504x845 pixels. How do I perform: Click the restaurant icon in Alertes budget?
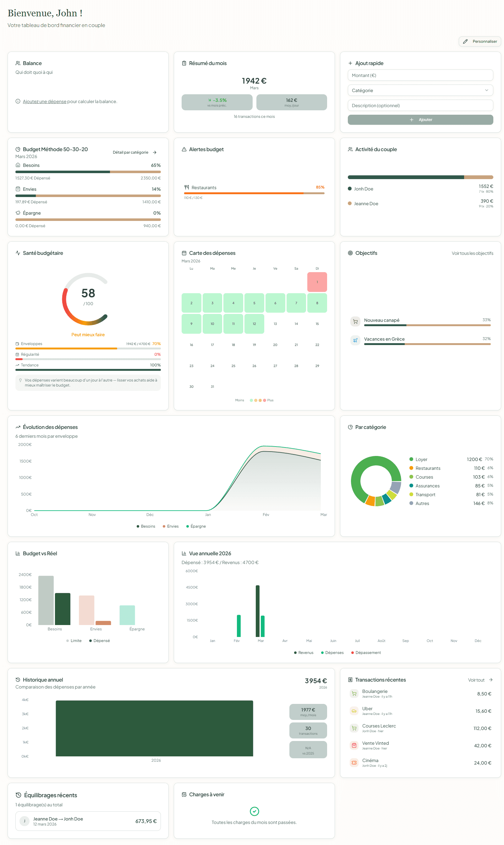point(186,187)
